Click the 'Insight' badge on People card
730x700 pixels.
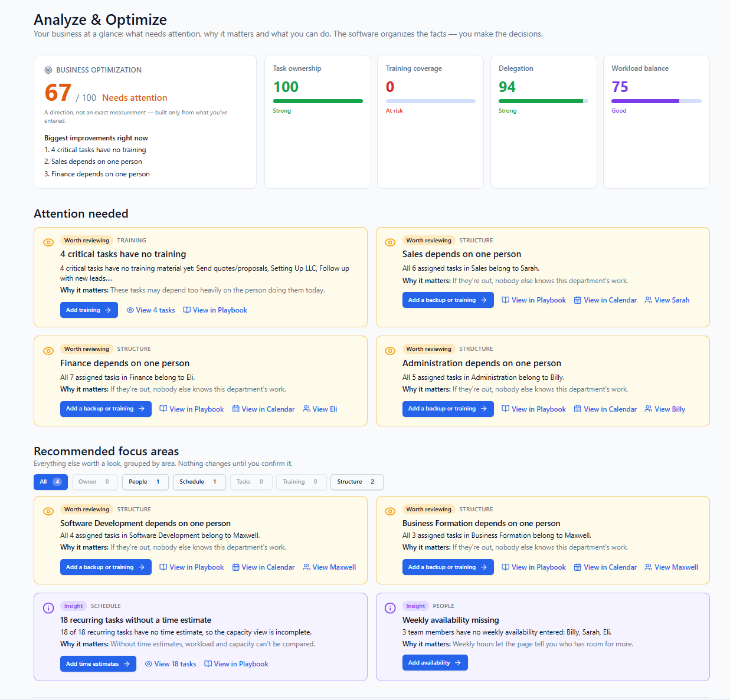415,606
